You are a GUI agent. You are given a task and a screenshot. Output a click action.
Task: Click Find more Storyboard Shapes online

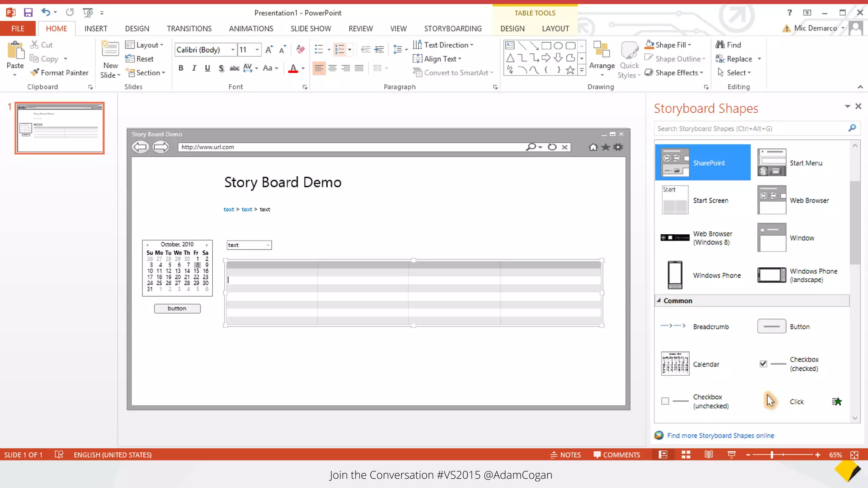pyautogui.click(x=721, y=435)
